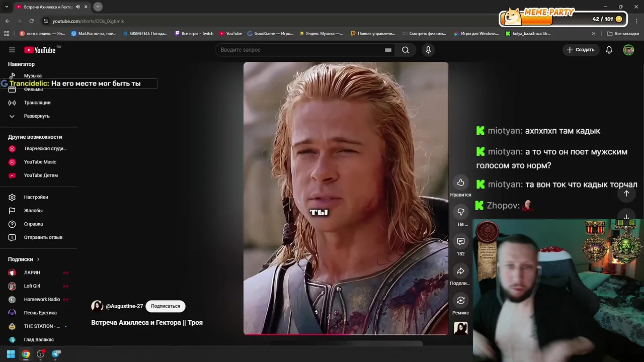Open the YouTube hamburger guide menu
The height and width of the screenshot is (362, 644).
(x=12, y=50)
